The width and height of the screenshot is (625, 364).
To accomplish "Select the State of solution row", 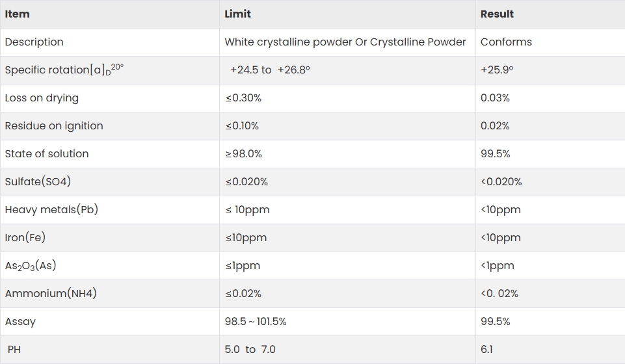I will point(312,153).
